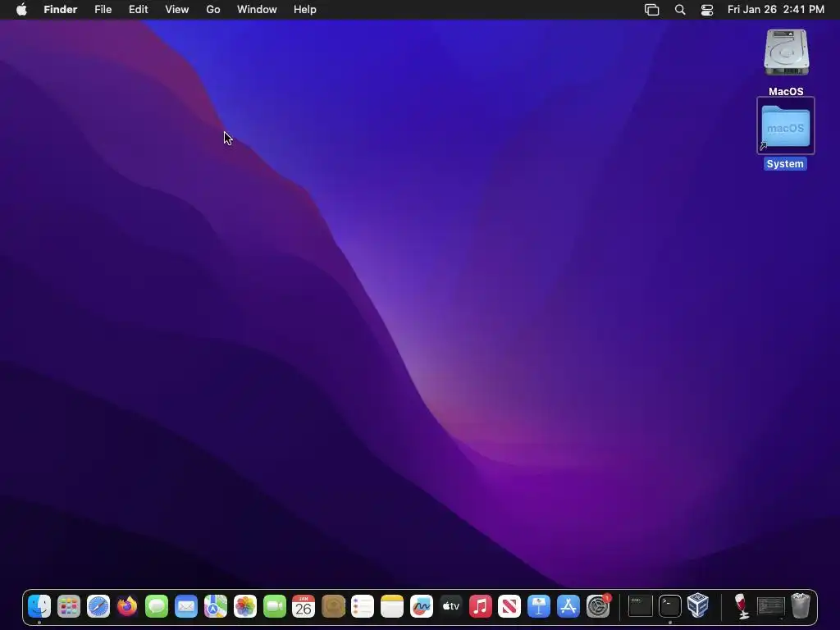Open Launchpad in the Dock
The image size is (840, 630).
click(69, 606)
